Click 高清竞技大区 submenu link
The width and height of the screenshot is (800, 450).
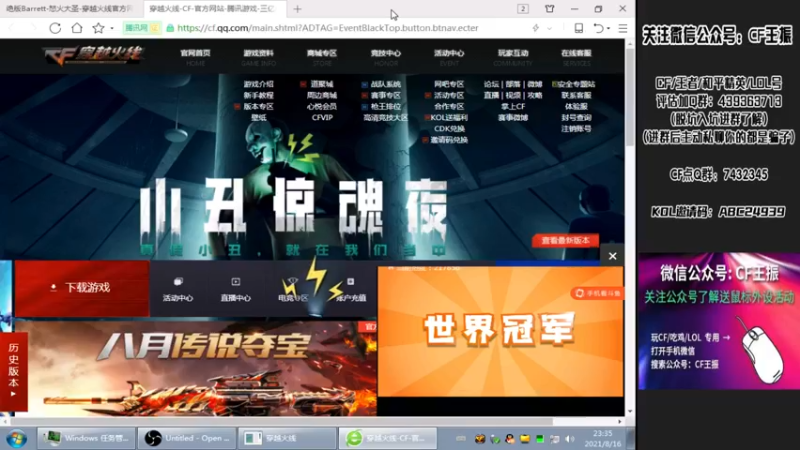tap(386, 118)
